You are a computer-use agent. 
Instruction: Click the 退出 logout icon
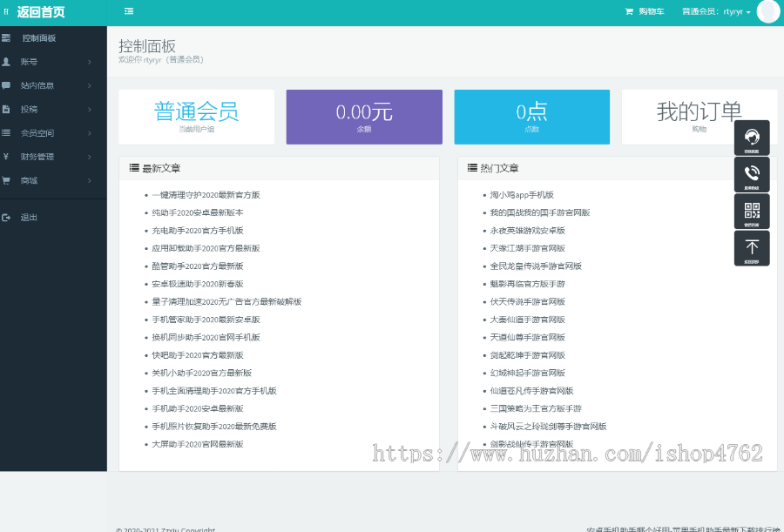[6, 218]
